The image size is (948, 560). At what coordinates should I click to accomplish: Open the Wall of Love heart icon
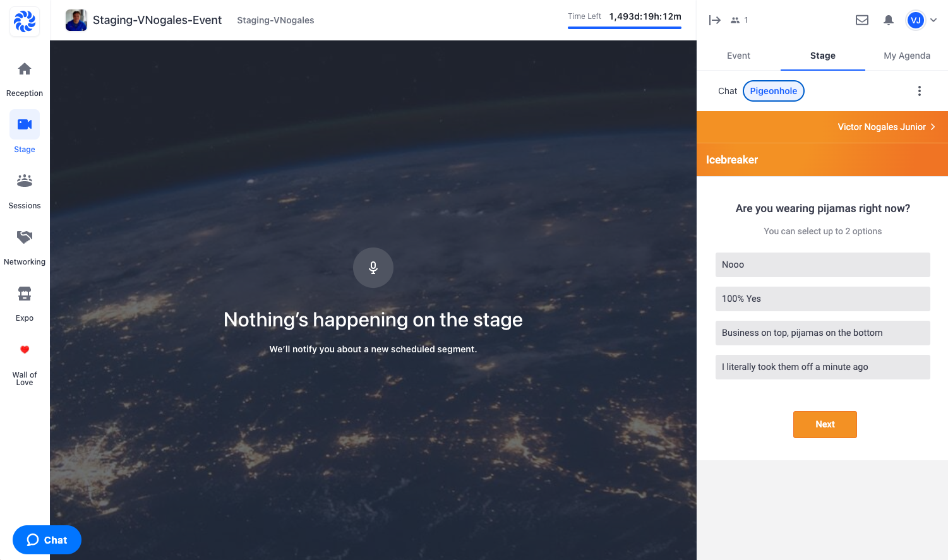[25, 349]
